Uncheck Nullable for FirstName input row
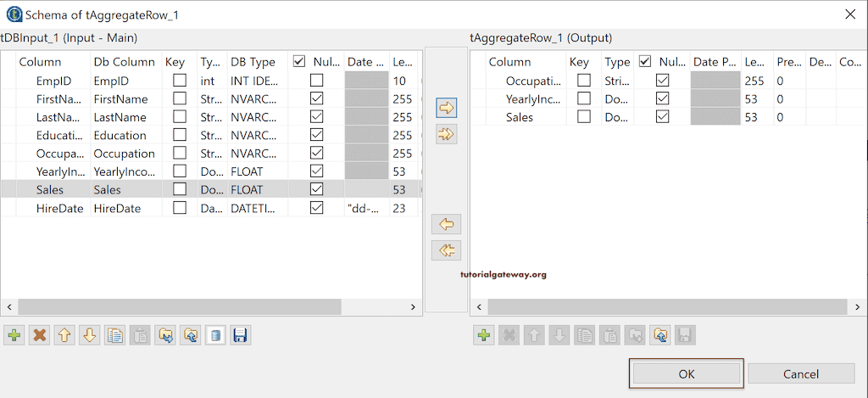Screen dimensions: 868x398 pos(317,99)
